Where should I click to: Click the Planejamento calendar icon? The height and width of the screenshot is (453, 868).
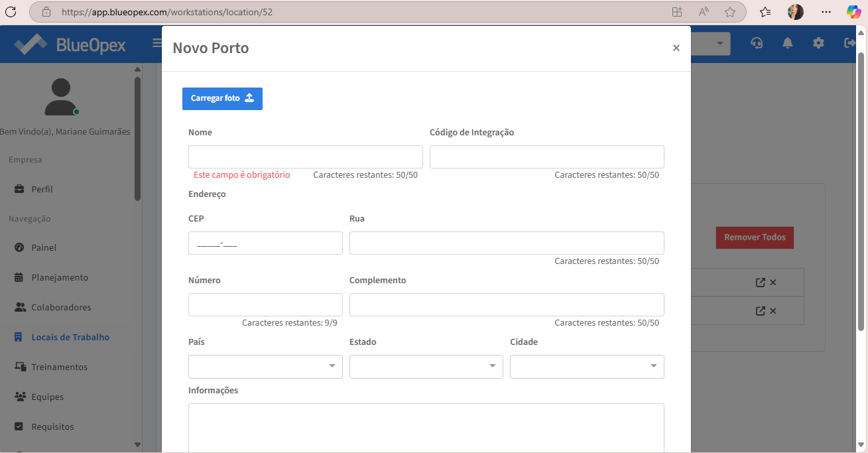click(19, 277)
